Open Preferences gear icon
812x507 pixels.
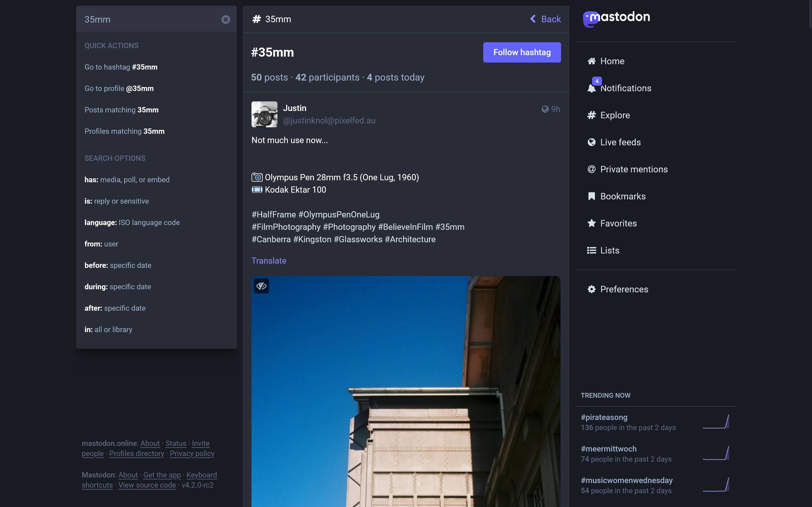[592, 289]
